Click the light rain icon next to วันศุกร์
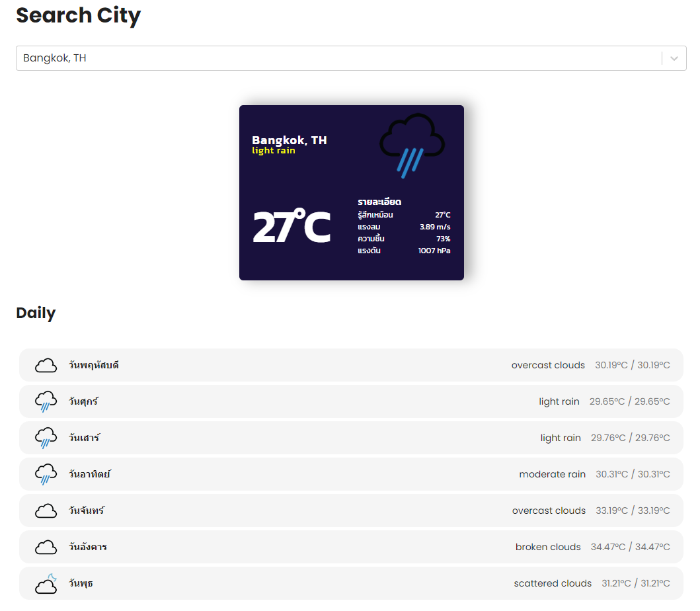700x611 pixels. pos(46,401)
